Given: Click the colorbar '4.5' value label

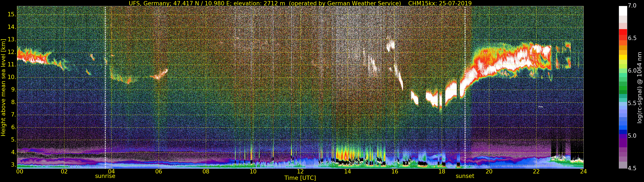Looking at the screenshot, I should [632, 168].
